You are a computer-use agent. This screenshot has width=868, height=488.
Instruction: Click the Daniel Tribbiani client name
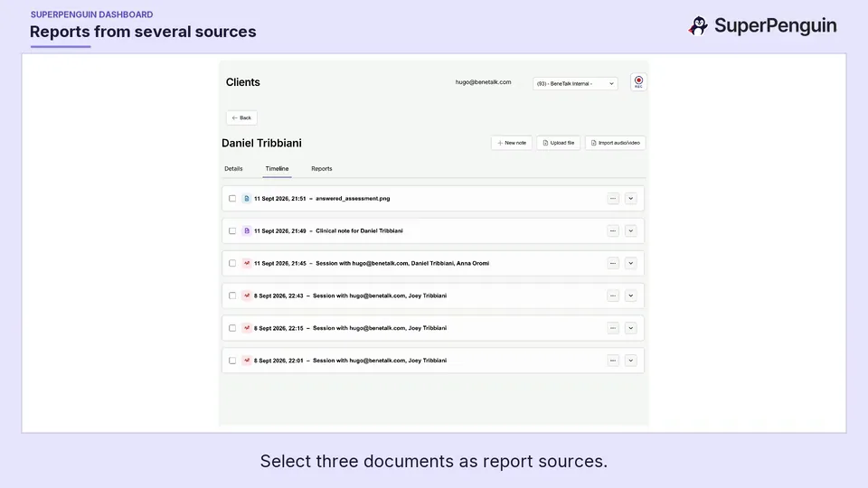tap(262, 144)
